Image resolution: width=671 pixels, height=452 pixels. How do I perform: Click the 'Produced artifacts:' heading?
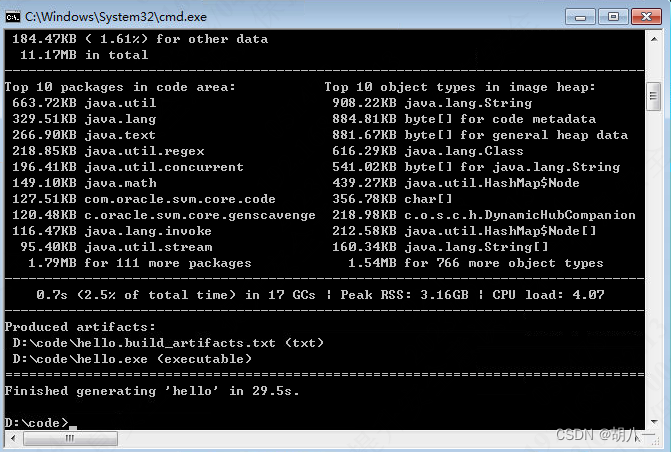(80, 327)
